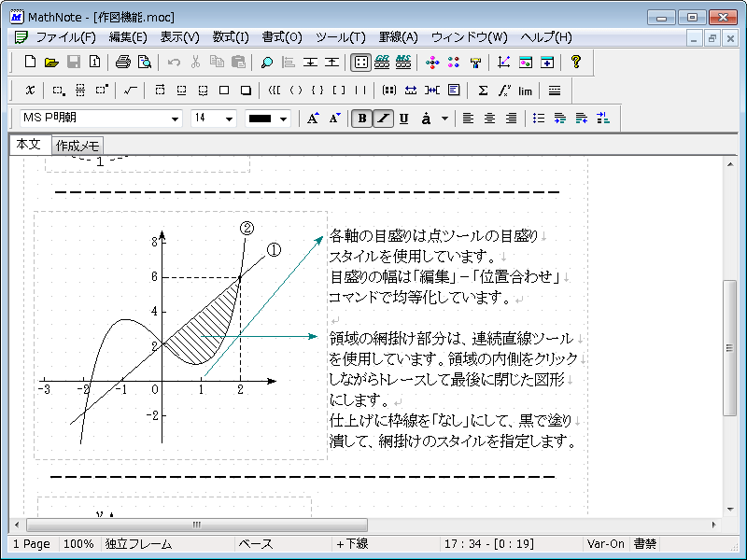Click the center align text button
747x560 pixels.
489,119
